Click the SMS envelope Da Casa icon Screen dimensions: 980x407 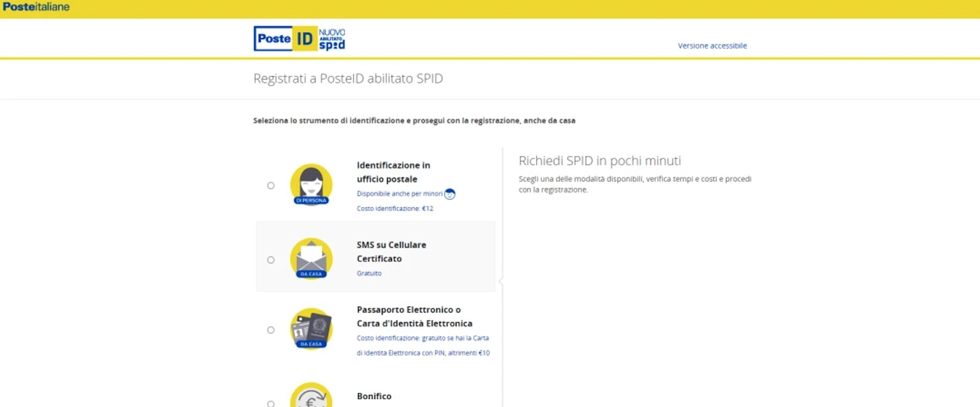[x=311, y=259]
